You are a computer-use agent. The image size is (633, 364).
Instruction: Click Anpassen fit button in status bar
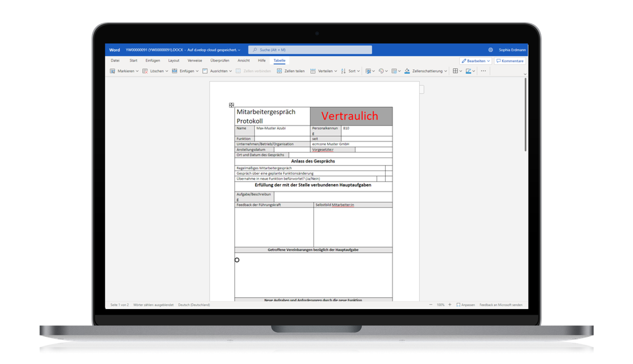(465, 305)
